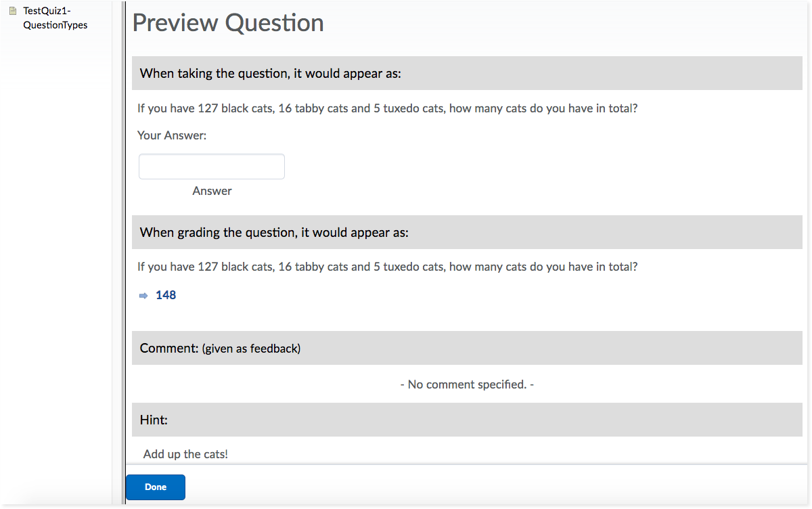Select the correct answer value 148
This screenshot has width=812, height=509.
click(x=166, y=295)
